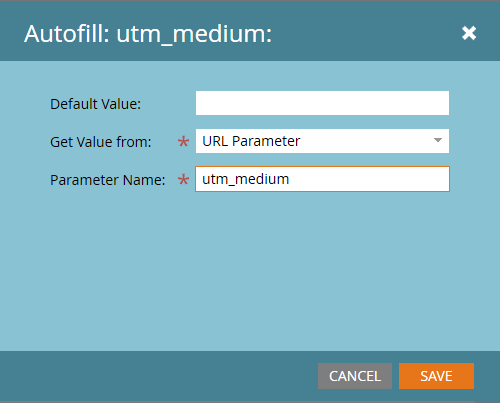
Task: Click the Default Value label
Action: tap(95, 104)
